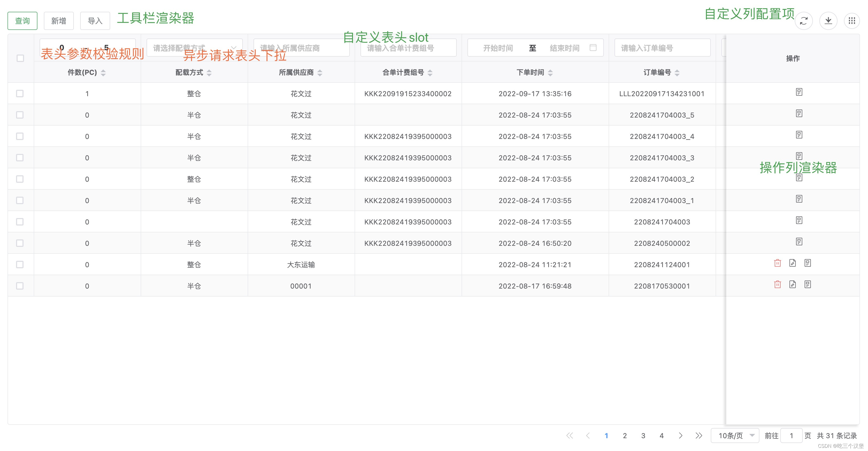Check the row for order 2208241704003_3
The height and width of the screenshot is (451, 868).
20,158
